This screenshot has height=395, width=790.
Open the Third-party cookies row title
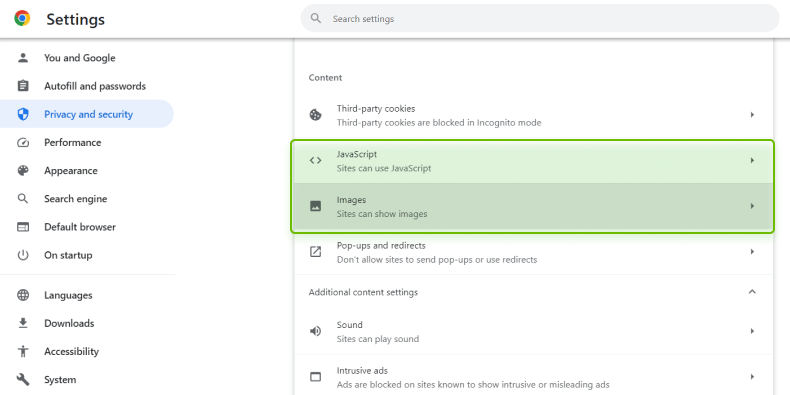click(376, 108)
